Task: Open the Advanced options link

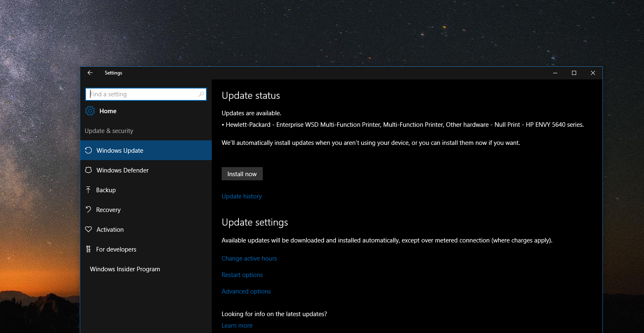Action: coord(246,291)
